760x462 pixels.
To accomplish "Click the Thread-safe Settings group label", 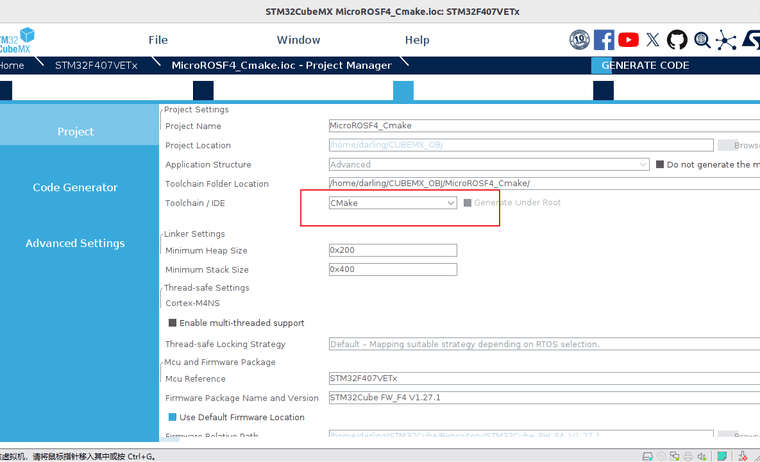I will (x=206, y=287).
